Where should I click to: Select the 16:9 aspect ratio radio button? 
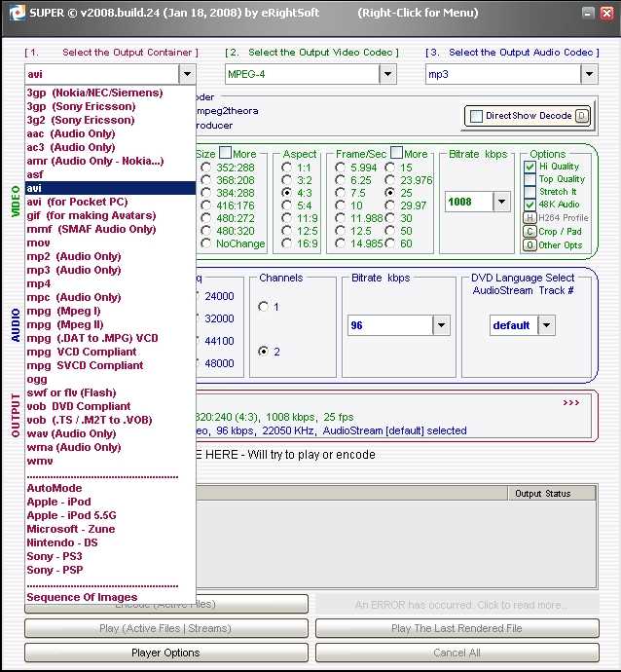(288, 243)
